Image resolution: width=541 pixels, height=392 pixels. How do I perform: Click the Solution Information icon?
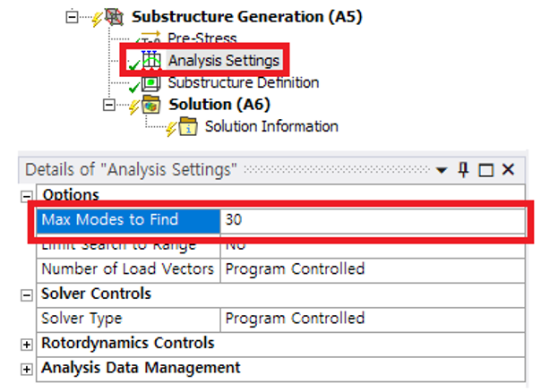(x=189, y=126)
